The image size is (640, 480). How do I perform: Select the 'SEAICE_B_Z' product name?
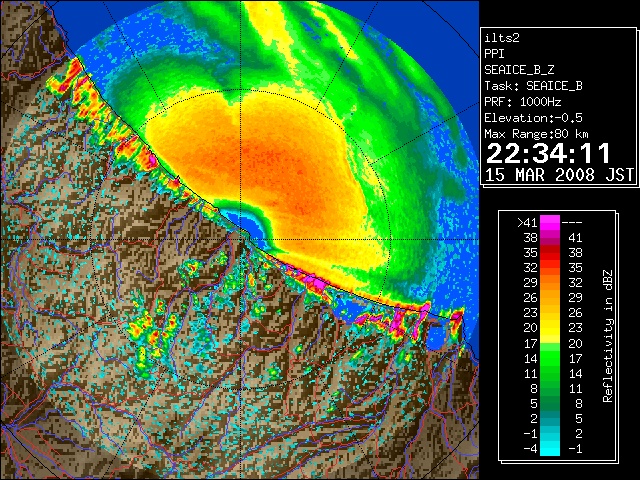[519, 70]
